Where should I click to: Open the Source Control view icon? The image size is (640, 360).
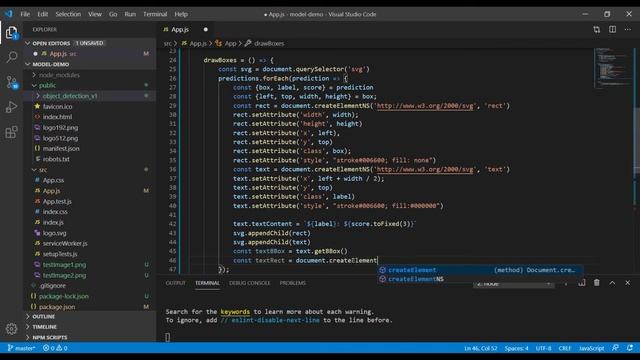coord(12,82)
